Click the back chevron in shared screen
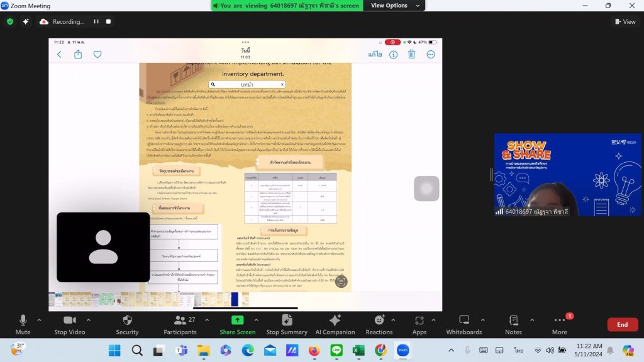 (x=60, y=54)
